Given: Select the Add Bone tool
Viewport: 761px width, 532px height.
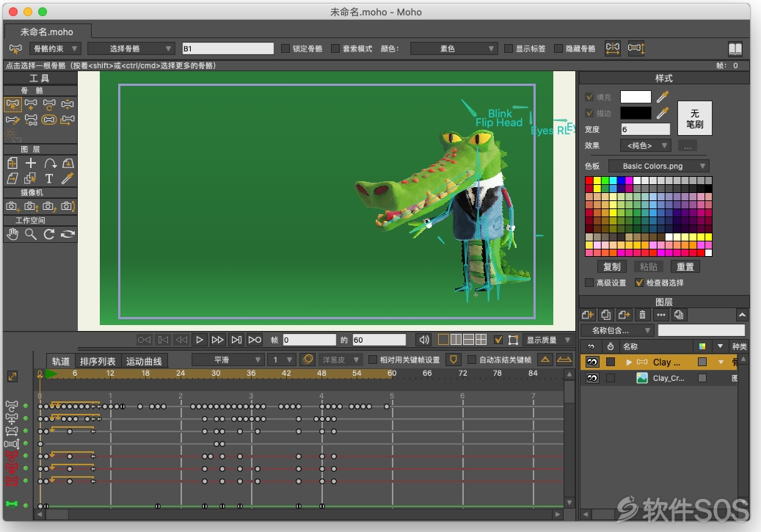Looking at the screenshot, I should tap(31, 104).
